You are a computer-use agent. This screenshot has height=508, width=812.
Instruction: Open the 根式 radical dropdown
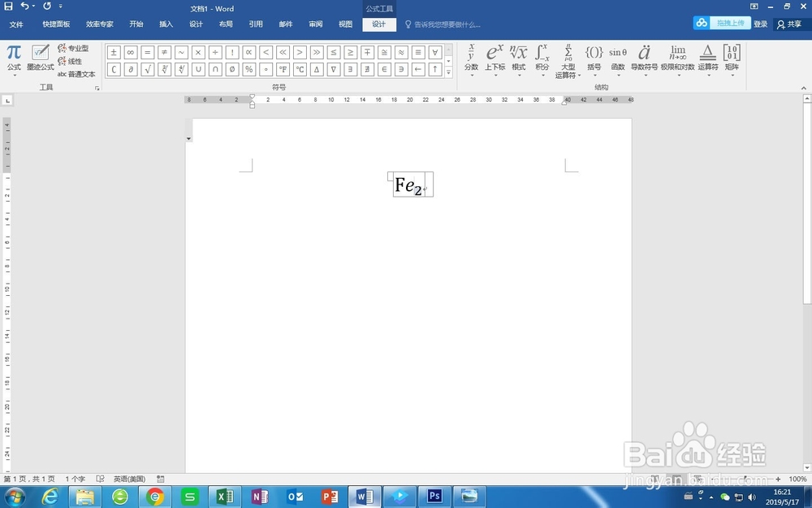(519, 60)
